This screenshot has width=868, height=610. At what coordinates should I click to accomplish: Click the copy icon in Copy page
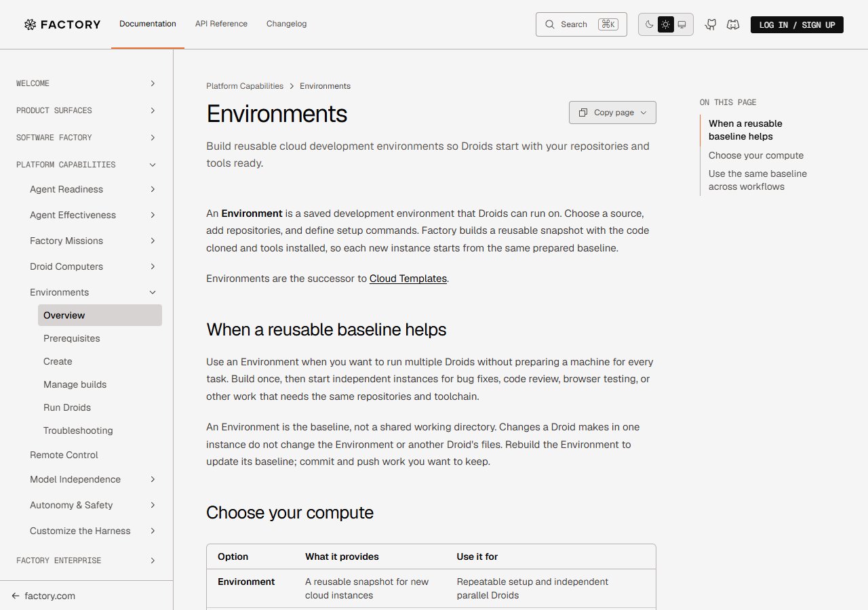point(583,113)
